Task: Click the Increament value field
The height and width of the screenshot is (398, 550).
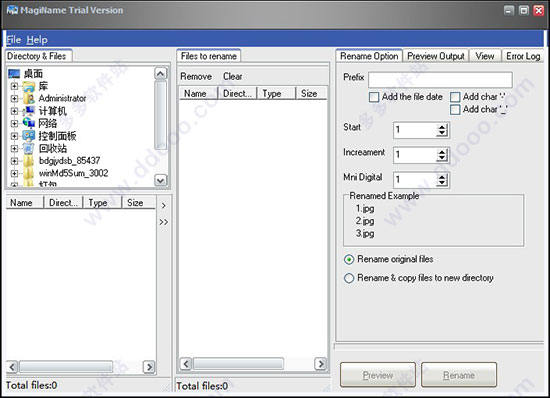Action: pos(415,155)
